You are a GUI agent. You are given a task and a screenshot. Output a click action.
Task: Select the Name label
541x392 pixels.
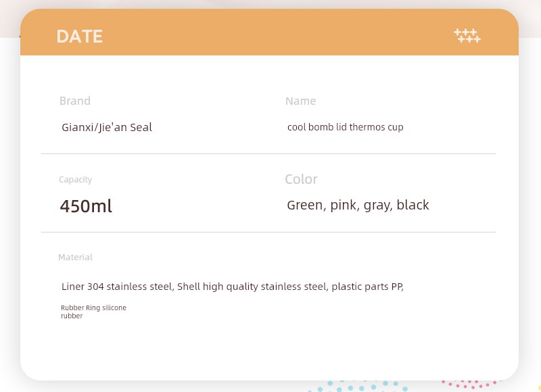(x=300, y=101)
